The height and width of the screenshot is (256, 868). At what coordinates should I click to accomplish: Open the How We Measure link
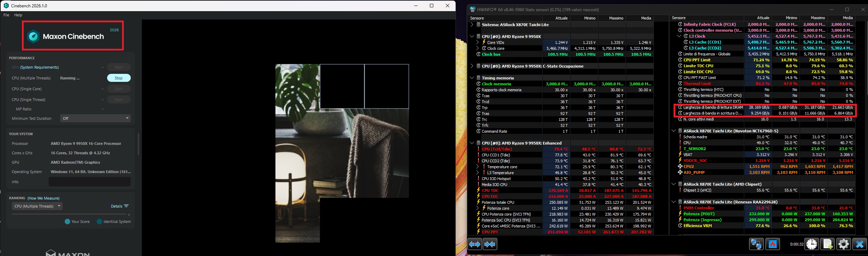43,198
